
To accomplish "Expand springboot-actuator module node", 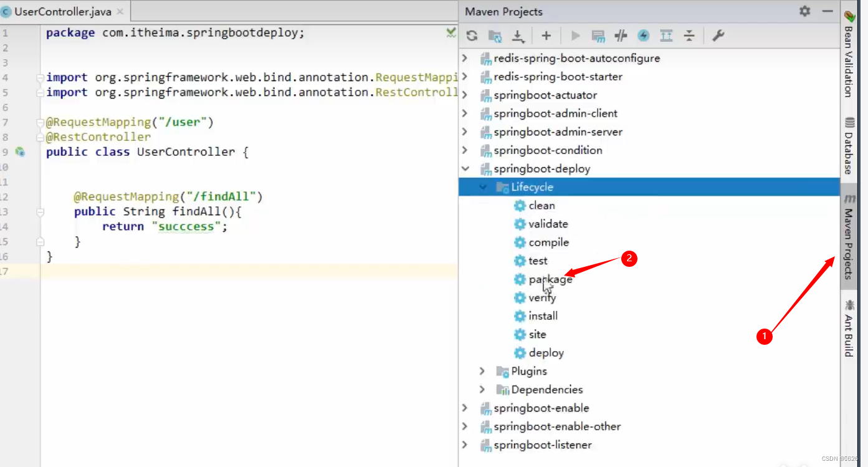I will point(465,95).
